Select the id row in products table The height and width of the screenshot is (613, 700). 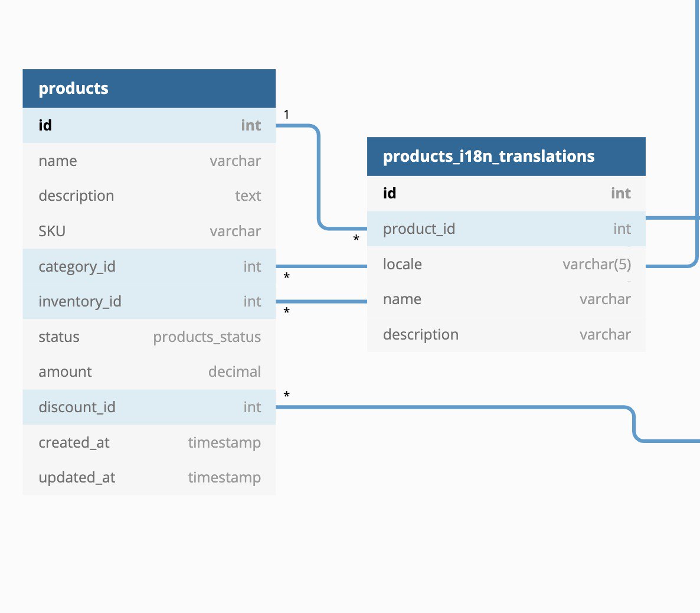coord(149,125)
